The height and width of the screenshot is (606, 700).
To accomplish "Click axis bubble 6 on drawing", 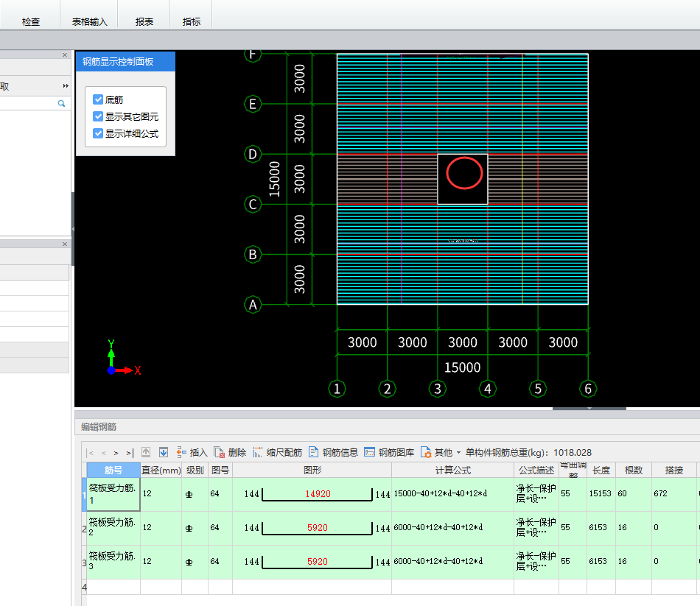I will pos(588,389).
